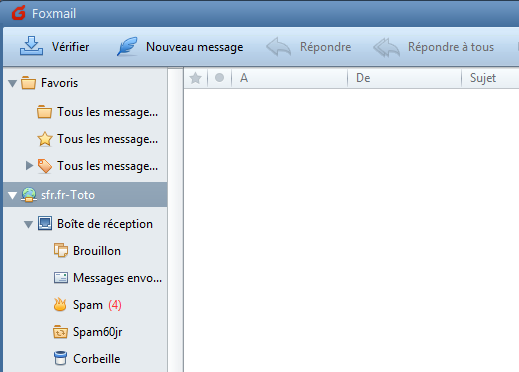
Task: Click the Messages envoyés envelope icon
Action: click(61, 278)
